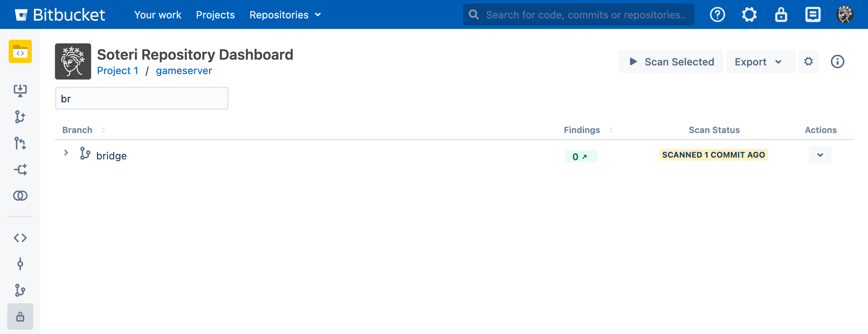Click the Clone icon in sidebar
Image resolution: width=868 pixels, height=334 pixels.
pos(20,90)
